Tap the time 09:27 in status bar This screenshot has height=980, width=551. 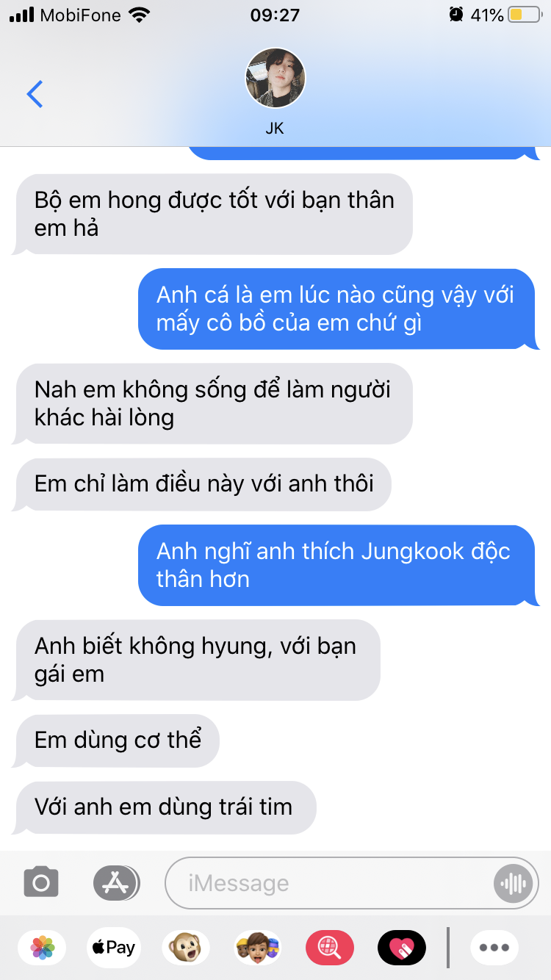coord(275,15)
